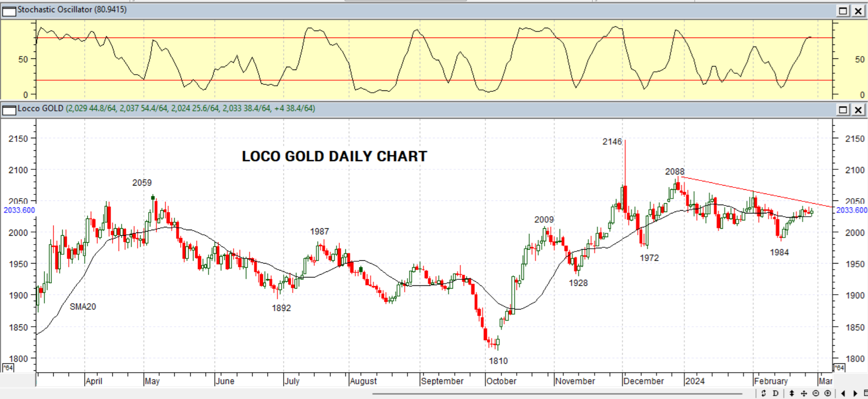Click the 2024 year label on date axis
868x399 pixels.
[695, 381]
